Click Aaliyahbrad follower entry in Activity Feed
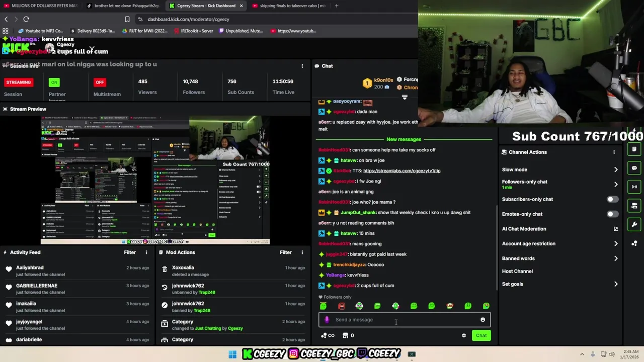Viewport: 644px width, 362px height. pos(77,270)
